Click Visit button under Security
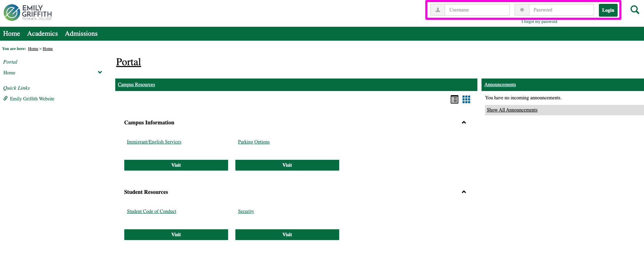 (x=287, y=235)
